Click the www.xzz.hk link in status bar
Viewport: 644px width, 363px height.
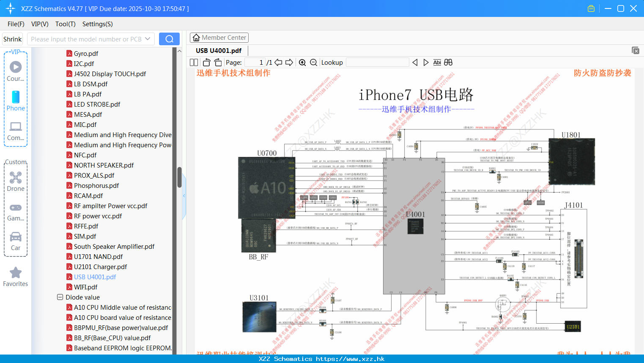[x=350, y=359]
